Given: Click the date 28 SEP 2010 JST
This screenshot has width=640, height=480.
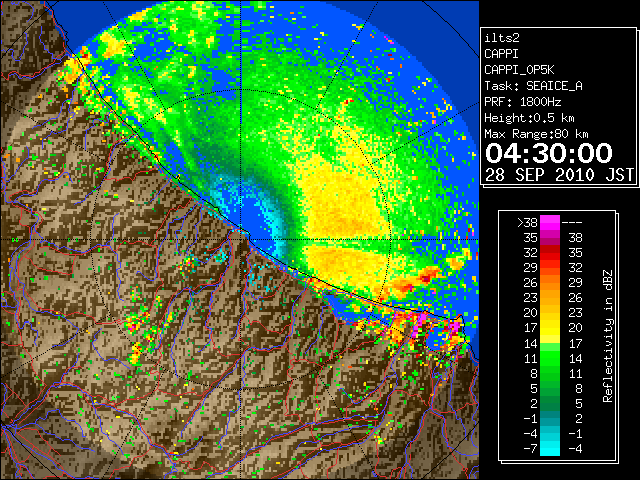Looking at the screenshot, I should coord(559,175).
